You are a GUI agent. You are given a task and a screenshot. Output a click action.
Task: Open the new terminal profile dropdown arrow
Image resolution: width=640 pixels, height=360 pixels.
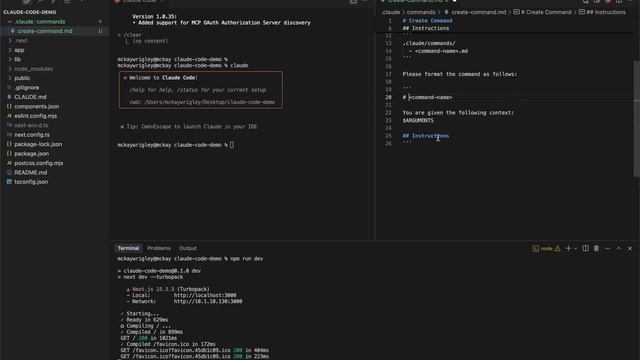tap(575, 249)
